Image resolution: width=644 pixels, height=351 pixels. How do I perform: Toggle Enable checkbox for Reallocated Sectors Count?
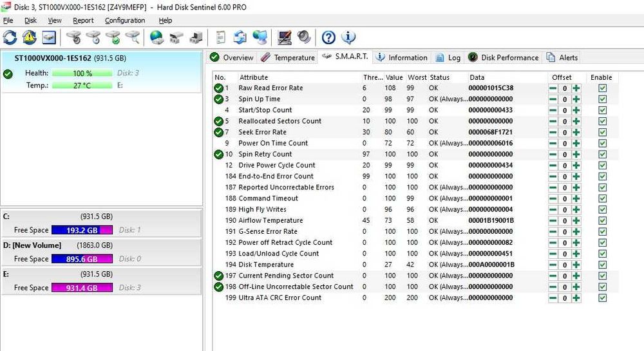(x=602, y=122)
